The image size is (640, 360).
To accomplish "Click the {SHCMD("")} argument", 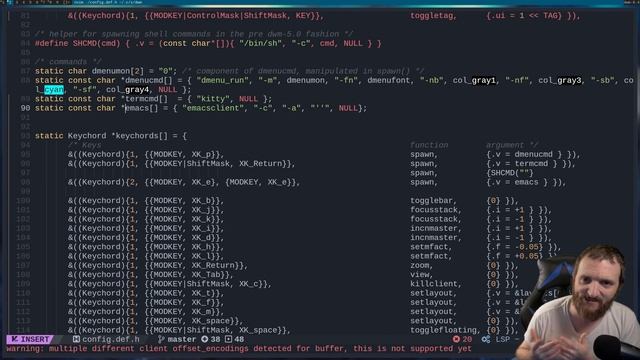I will coord(510,173).
